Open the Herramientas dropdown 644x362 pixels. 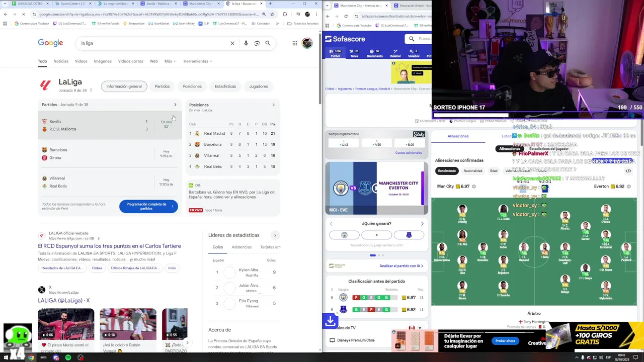(198, 61)
